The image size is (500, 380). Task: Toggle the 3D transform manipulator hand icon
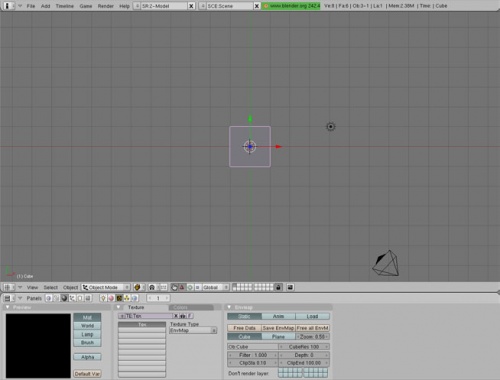[x=174, y=287]
